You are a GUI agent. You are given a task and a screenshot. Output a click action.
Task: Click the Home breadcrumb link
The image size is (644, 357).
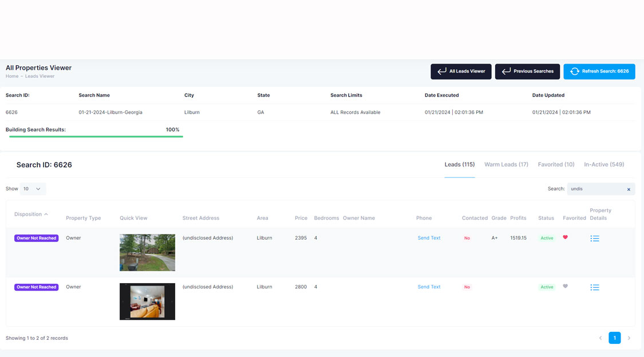tap(12, 76)
